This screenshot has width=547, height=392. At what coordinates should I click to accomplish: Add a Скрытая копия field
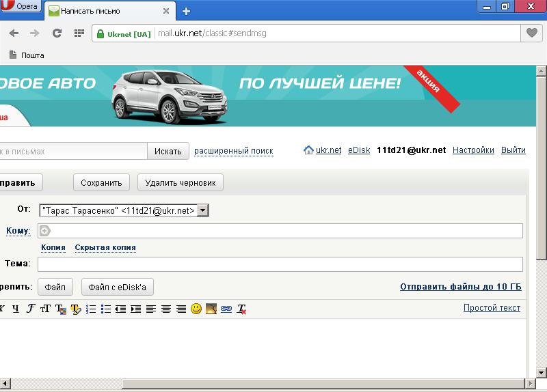[x=105, y=247]
